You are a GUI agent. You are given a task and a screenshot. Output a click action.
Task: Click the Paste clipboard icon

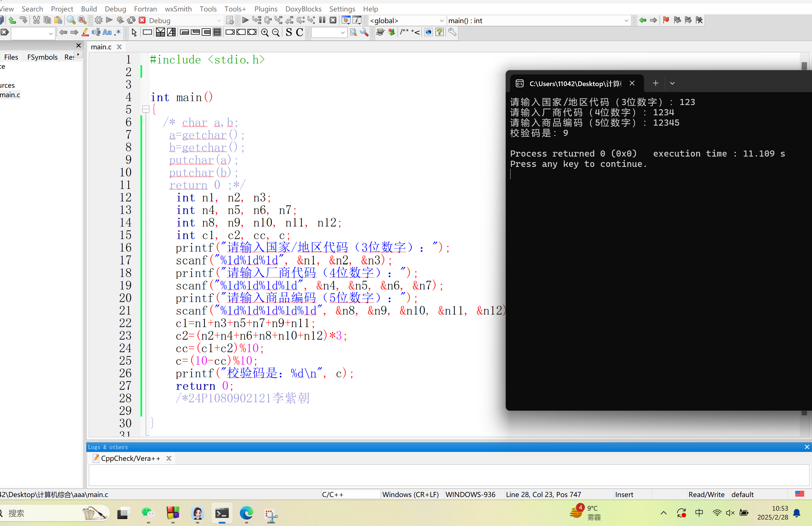pos(58,20)
